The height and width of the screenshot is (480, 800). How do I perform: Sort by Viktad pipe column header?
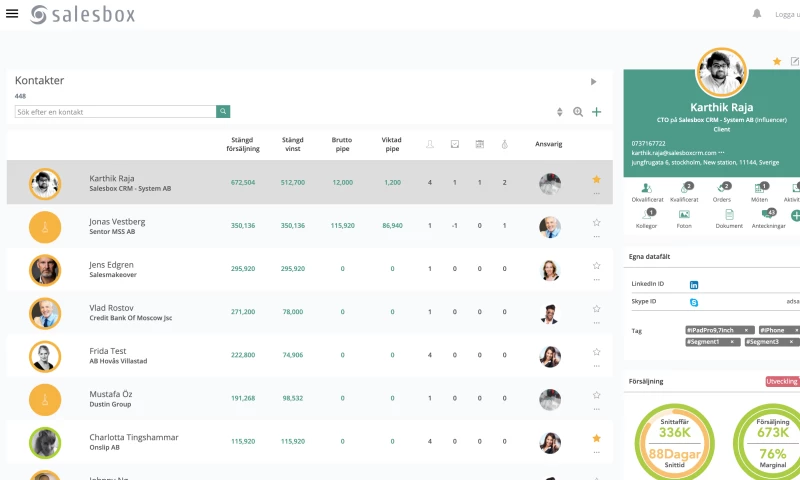392,144
